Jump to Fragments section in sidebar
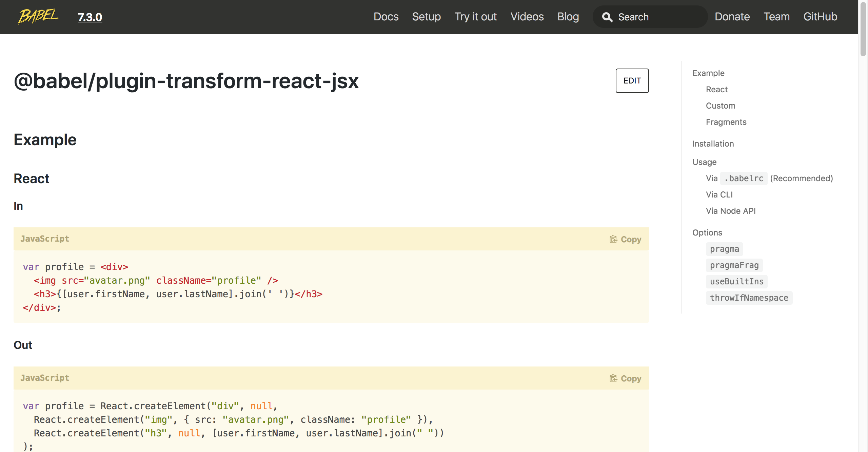 726,122
